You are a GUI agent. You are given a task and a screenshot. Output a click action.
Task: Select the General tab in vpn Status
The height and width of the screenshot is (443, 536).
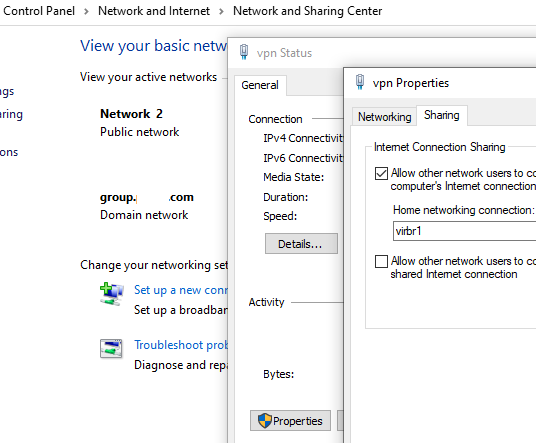(260, 85)
